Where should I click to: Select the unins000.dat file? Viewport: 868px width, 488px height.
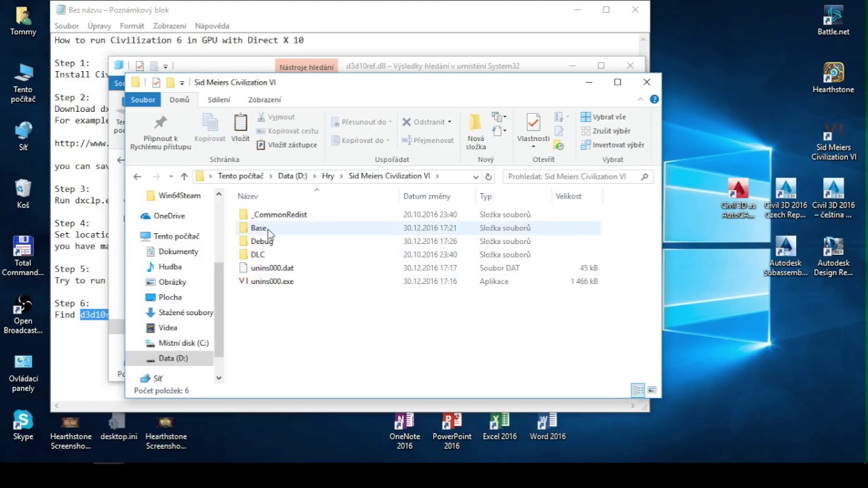272,268
